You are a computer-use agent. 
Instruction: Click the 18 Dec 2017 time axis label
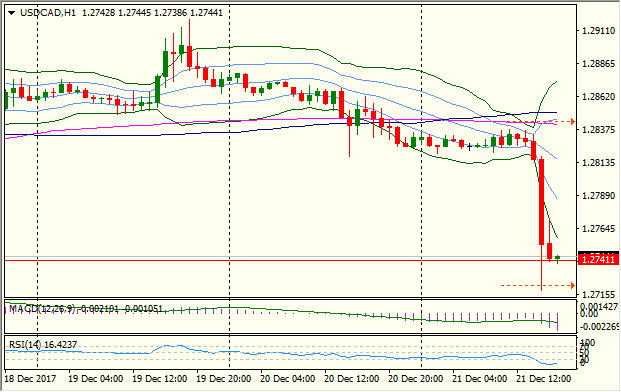(30, 379)
